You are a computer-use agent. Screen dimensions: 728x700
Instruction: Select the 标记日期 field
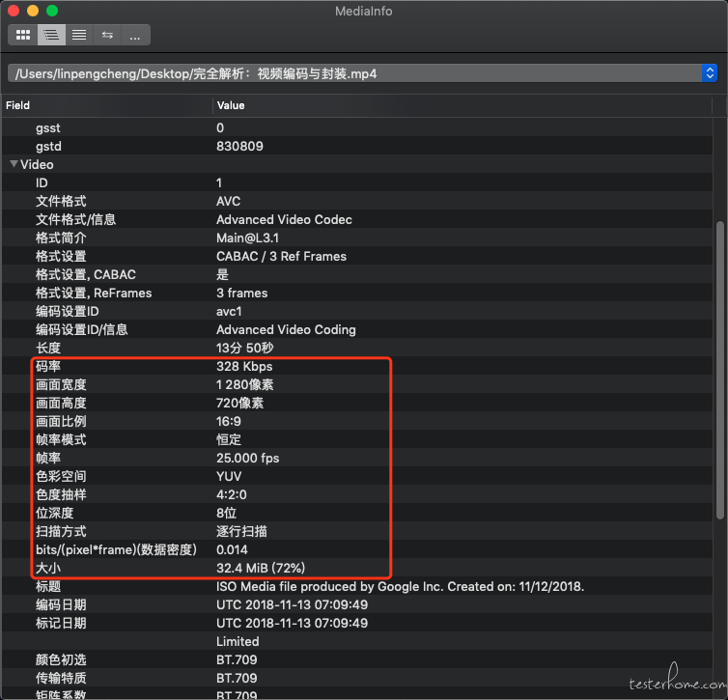pos(61,623)
